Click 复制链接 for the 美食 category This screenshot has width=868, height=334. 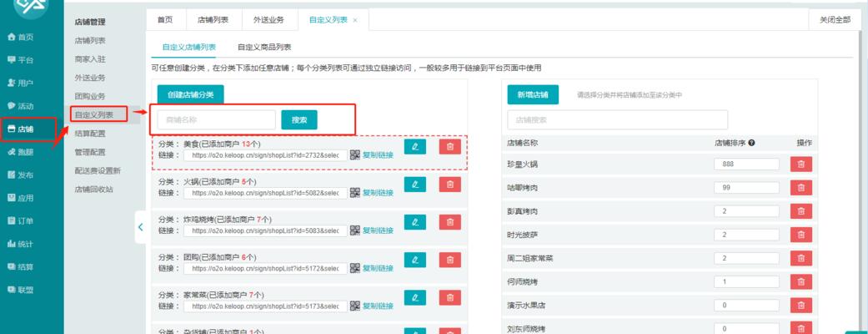point(378,155)
